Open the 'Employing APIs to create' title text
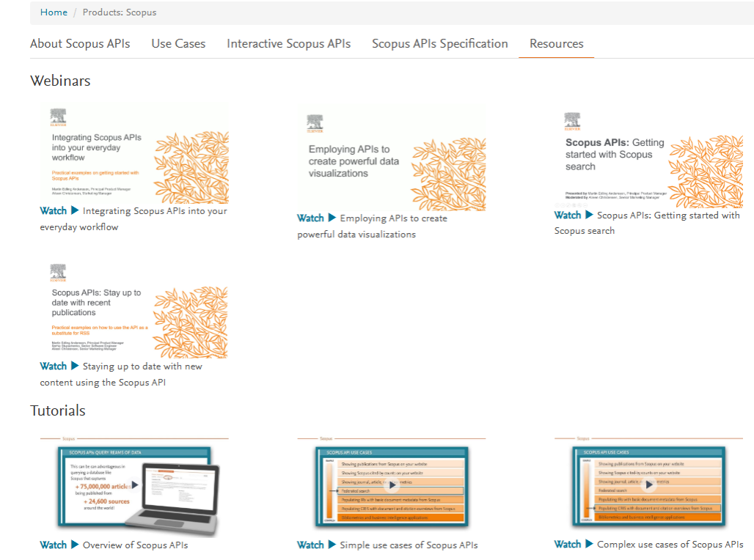 click(393, 218)
